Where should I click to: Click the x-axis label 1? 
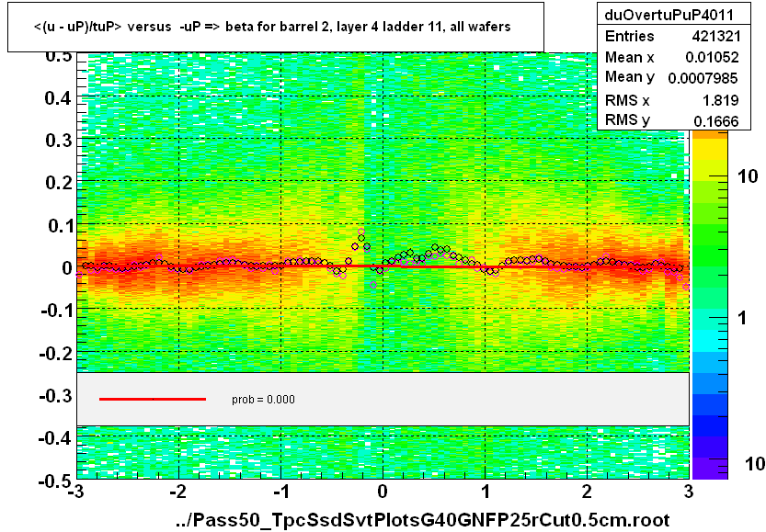(486, 491)
